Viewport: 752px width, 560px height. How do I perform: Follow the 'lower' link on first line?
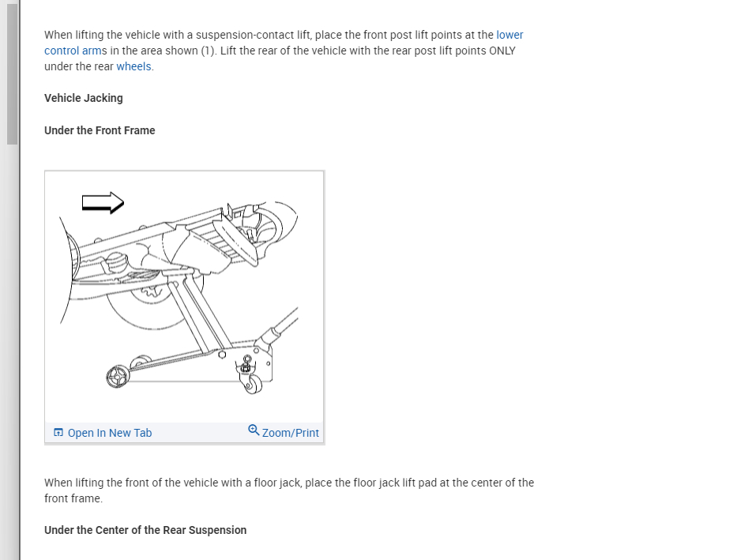[509, 35]
